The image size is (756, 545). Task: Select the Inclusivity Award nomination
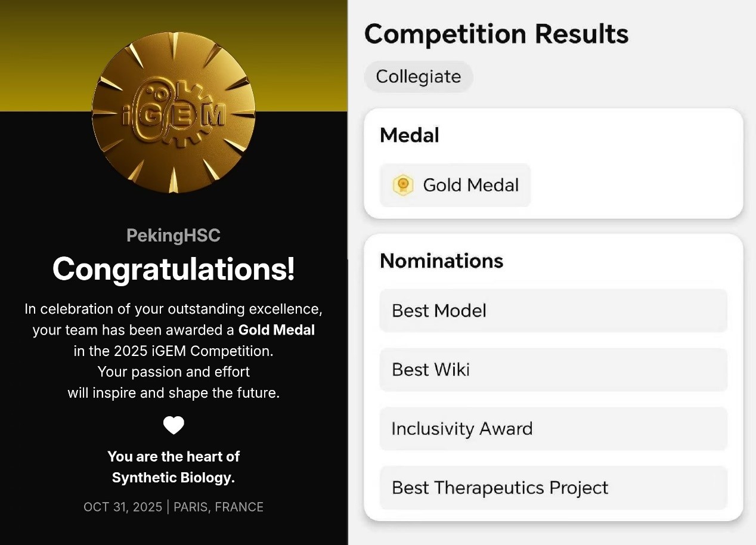553,429
